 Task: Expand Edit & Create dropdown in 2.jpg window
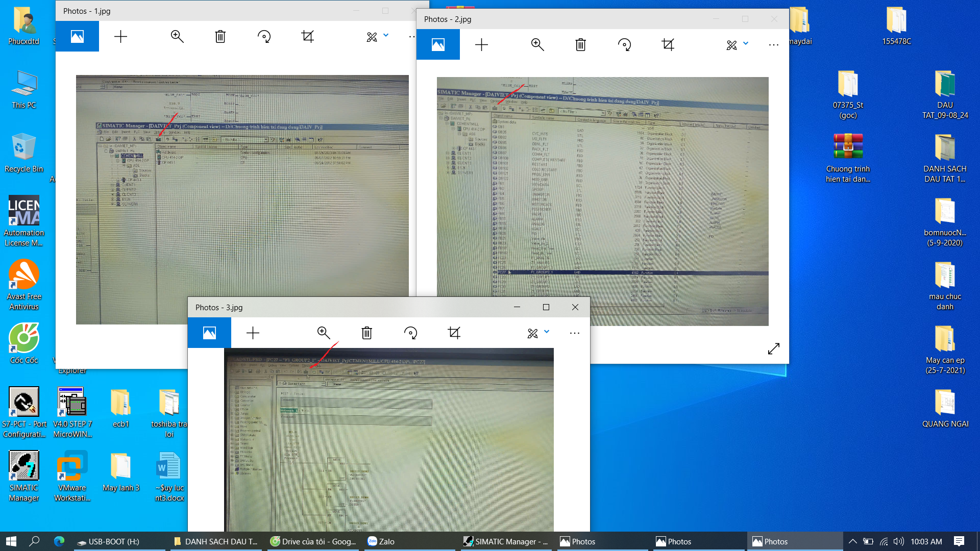(x=738, y=45)
